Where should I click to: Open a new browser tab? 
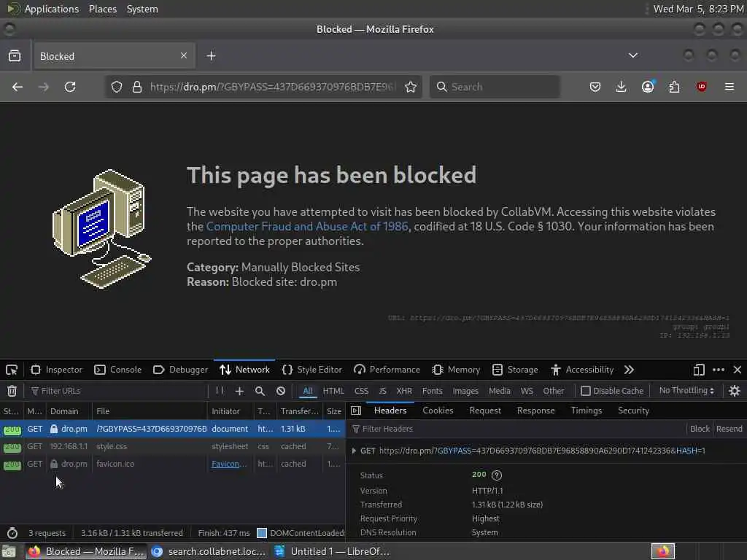pos(211,56)
